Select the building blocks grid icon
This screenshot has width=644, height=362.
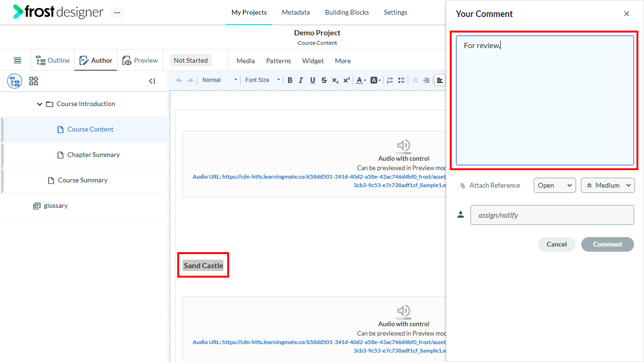33,81
